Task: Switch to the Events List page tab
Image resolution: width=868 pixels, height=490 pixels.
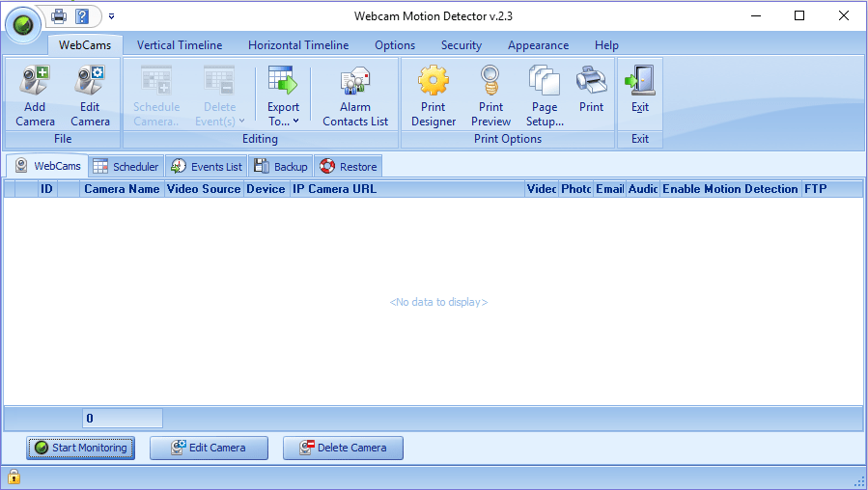Action: point(207,167)
